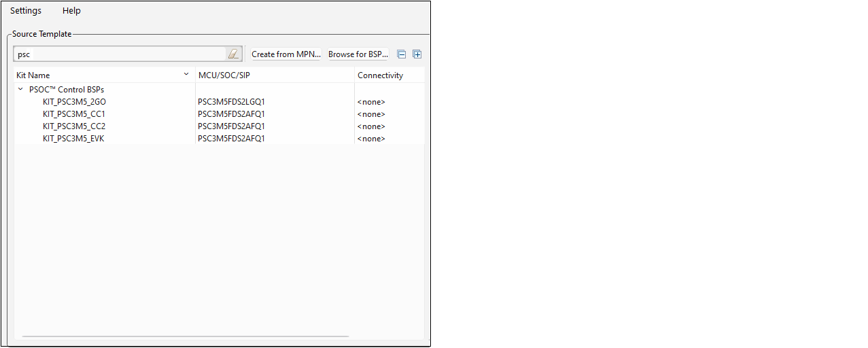868x348 pixels.
Task: Clear the search filter with eraser icon
Action: 233,54
